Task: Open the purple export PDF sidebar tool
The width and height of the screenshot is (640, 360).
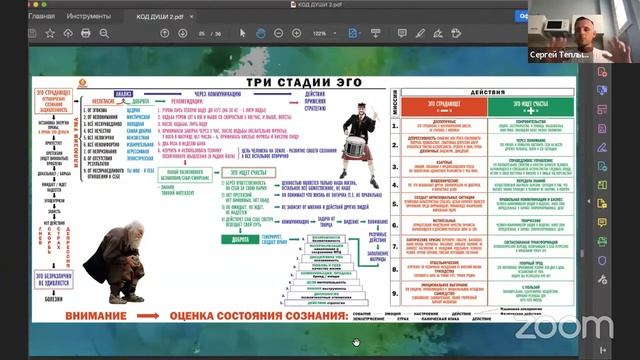Action: click(602, 129)
